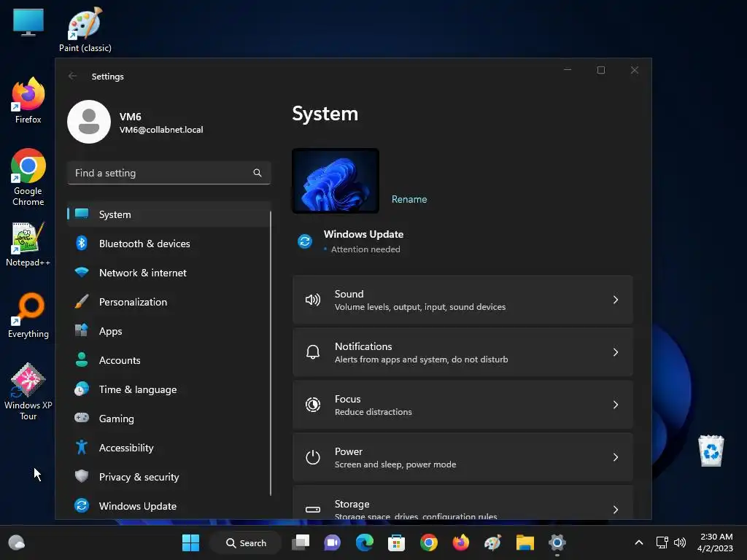The width and height of the screenshot is (747, 560).
Task: Open Task View in taskbar
Action: click(x=301, y=542)
